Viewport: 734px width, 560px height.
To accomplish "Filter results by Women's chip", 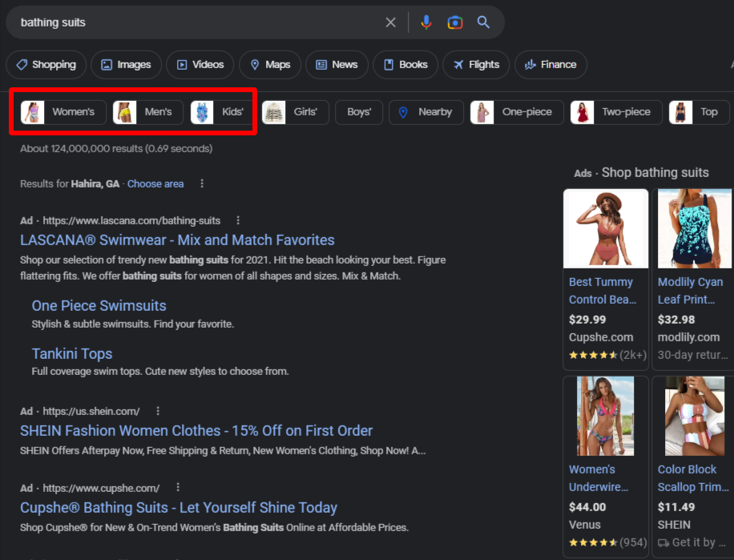I will coord(63,112).
